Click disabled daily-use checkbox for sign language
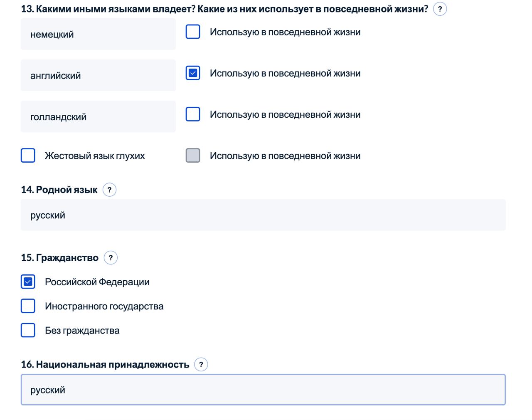Image resolution: width=532 pixels, height=420 pixels. click(193, 156)
